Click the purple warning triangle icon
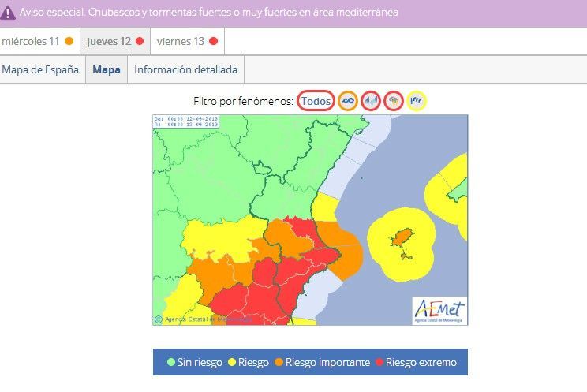 9,13
